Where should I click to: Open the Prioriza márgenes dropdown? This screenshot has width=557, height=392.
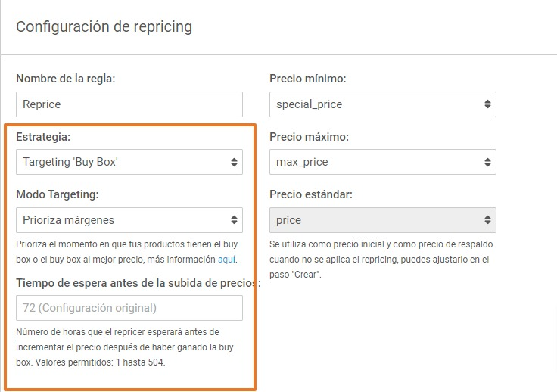[129, 220]
